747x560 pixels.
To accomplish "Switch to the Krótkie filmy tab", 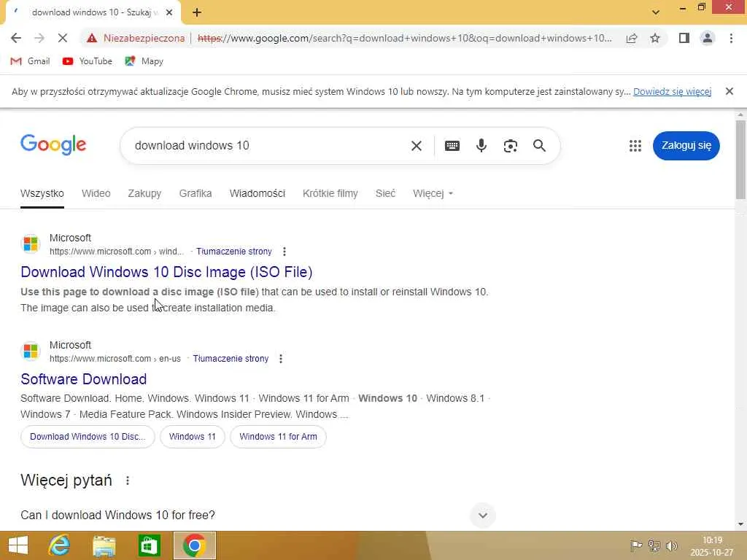I will tap(330, 193).
